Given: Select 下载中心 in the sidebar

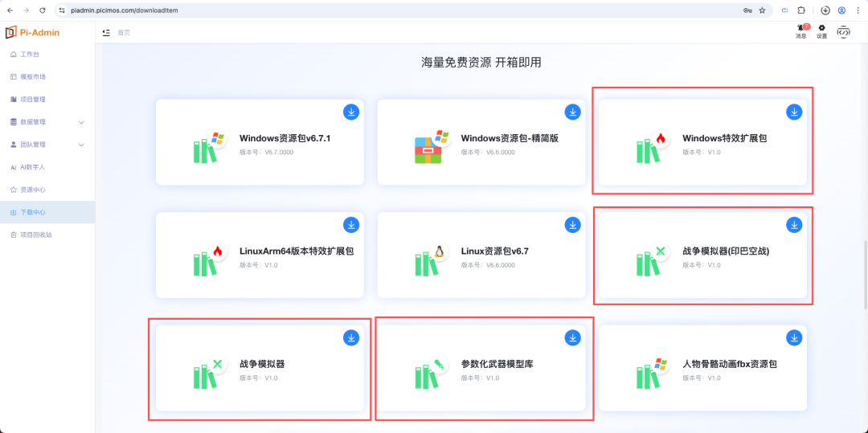Looking at the screenshot, I should pos(47,212).
